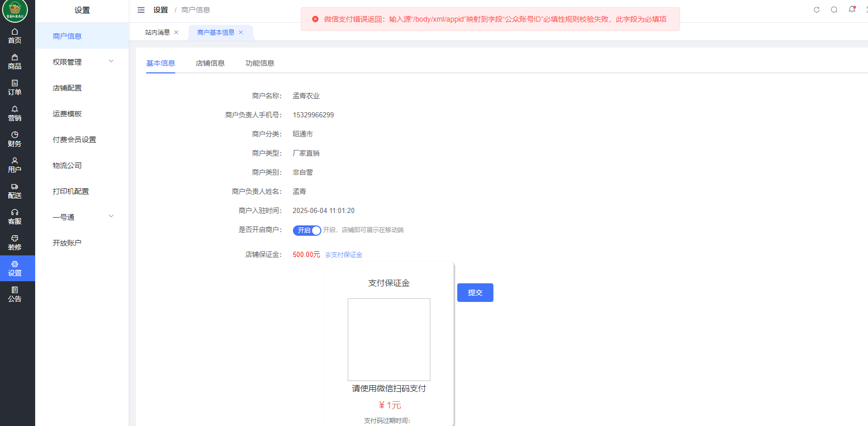Viewport: 868px width, 426px height.
Task: Open the 装修 decoration sidebar icon
Action: point(14,242)
